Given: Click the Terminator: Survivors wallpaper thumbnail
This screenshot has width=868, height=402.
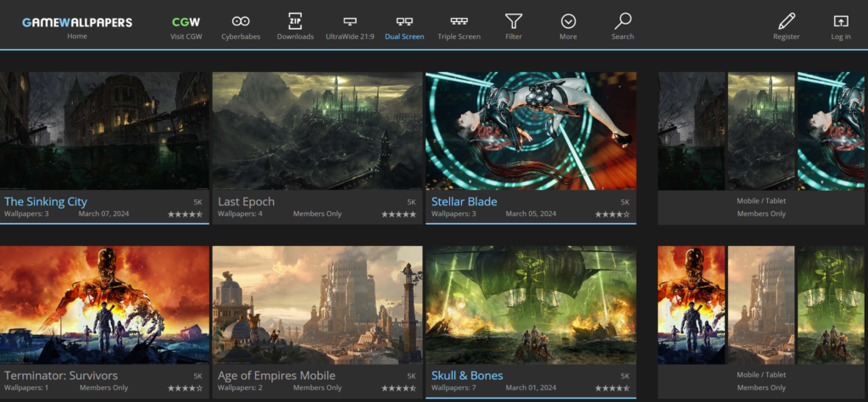Looking at the screenshot, I should coord(104,304).
